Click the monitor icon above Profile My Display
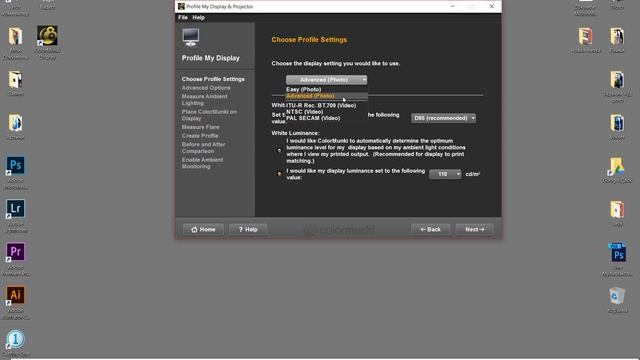This screenshot has width=640, height=360. [191, 37]
